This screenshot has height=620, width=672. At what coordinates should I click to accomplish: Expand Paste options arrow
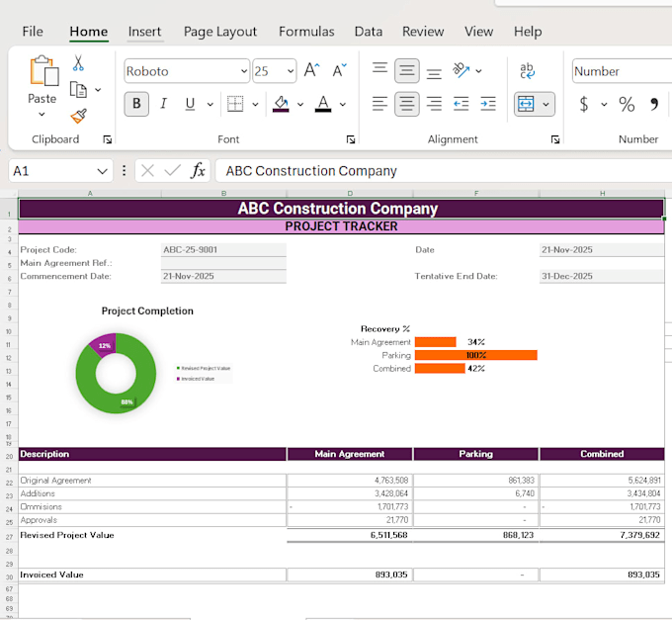(x=42, y=114)
